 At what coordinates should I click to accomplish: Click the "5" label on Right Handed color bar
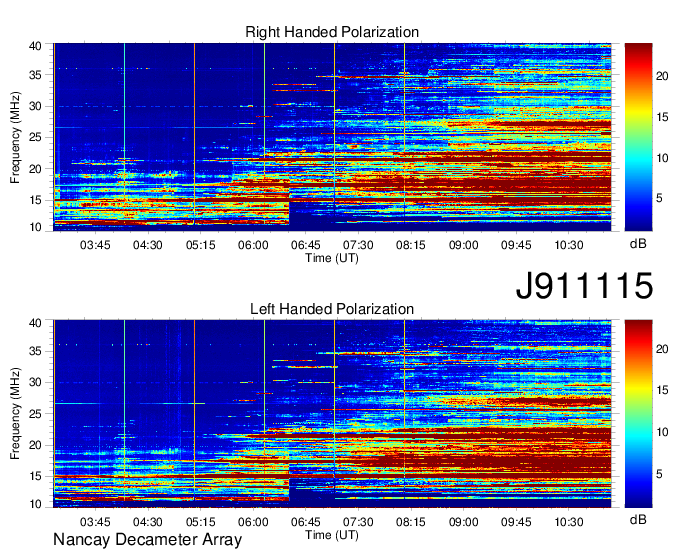point(659,199)
